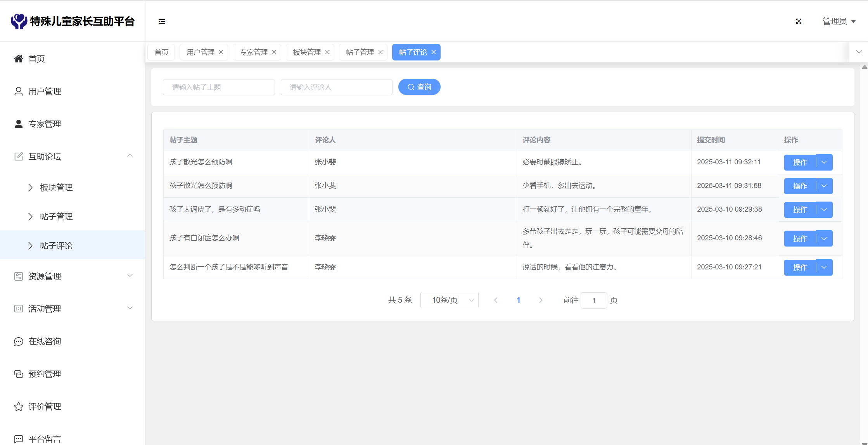Open the 10条/页 page size dropdown
This screenshot has width=868, height=445.
tap(449, 300)
